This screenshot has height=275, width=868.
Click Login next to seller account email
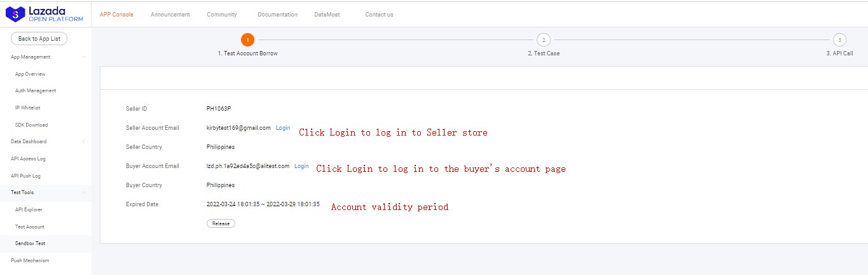tap(283, 128)
